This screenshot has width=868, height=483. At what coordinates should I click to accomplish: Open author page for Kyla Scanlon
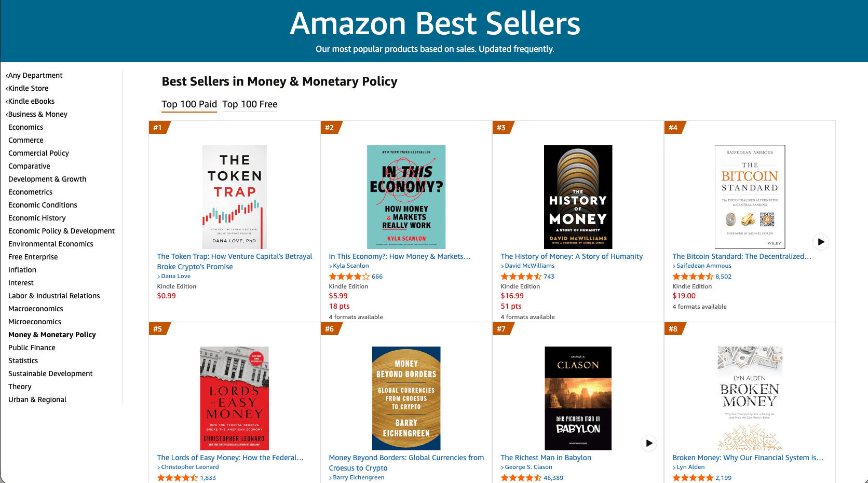click(x=351, y=266)
